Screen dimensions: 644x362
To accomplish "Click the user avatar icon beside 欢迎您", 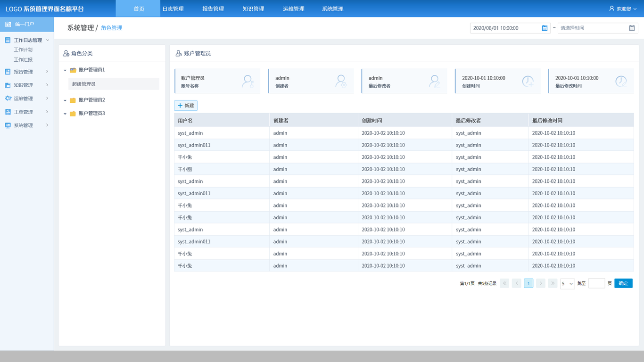I will click(x=612, y=8).
